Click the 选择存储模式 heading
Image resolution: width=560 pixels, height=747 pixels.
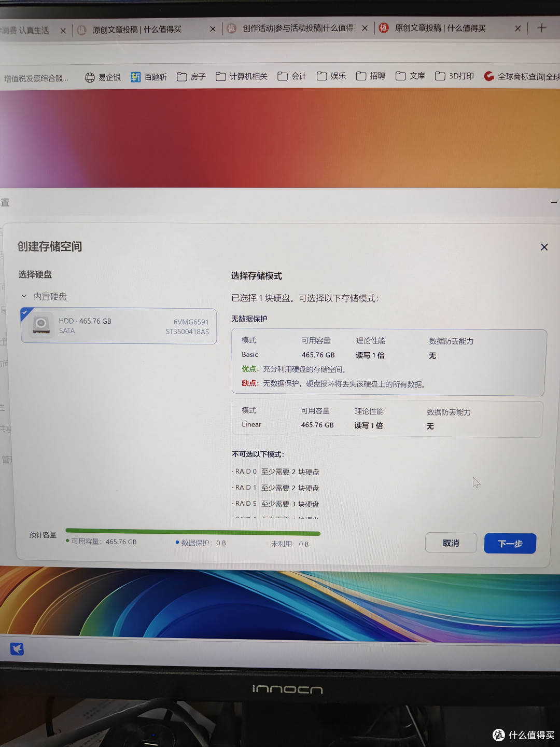pos(257,275)
